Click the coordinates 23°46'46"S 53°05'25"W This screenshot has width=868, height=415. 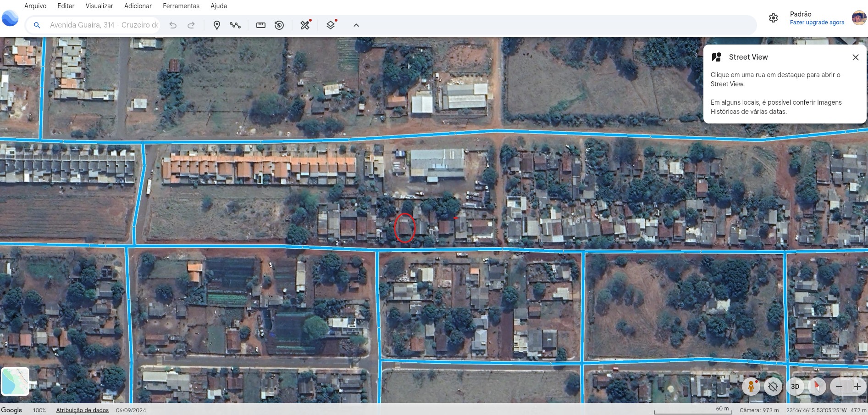click(817, 410)
